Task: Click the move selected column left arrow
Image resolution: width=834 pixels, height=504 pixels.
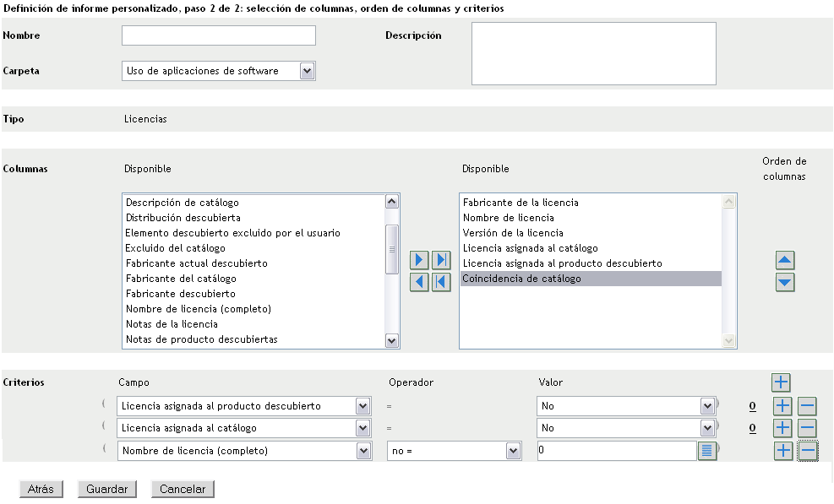Action: click(x=419, y=282)
